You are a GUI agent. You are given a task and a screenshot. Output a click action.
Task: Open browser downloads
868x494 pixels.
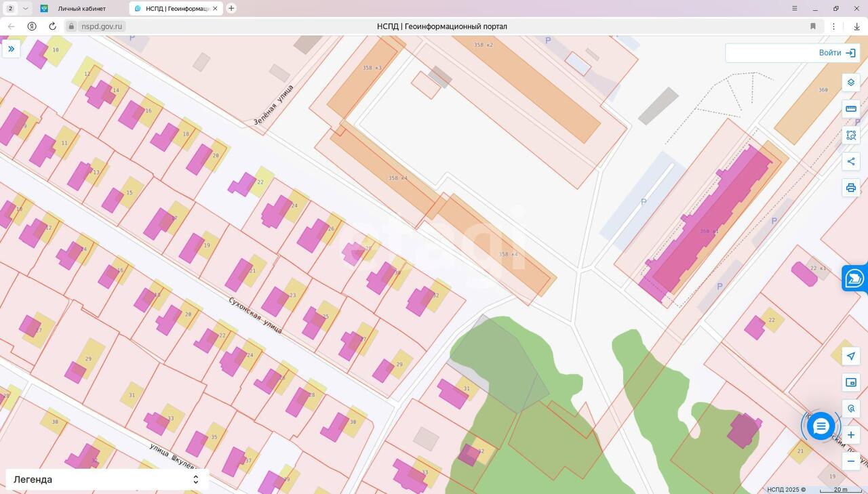point(857,26)
